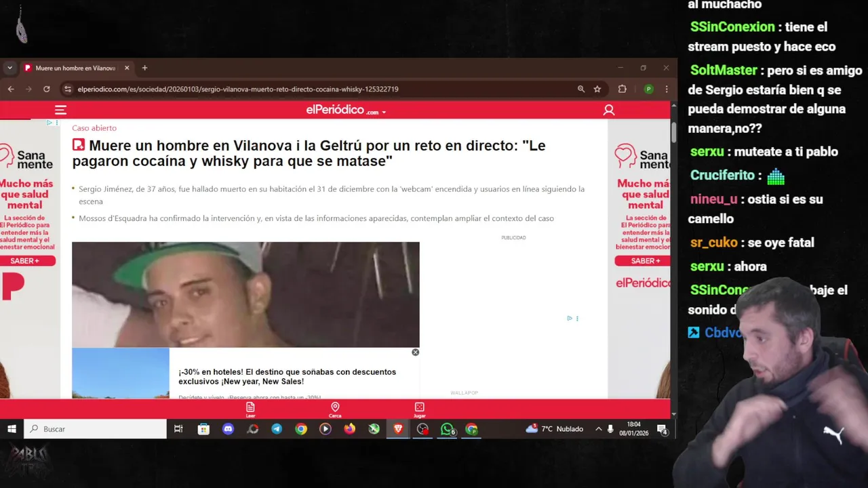Select the 'Jugar' bottom bar item

click(x=420, y=409)
